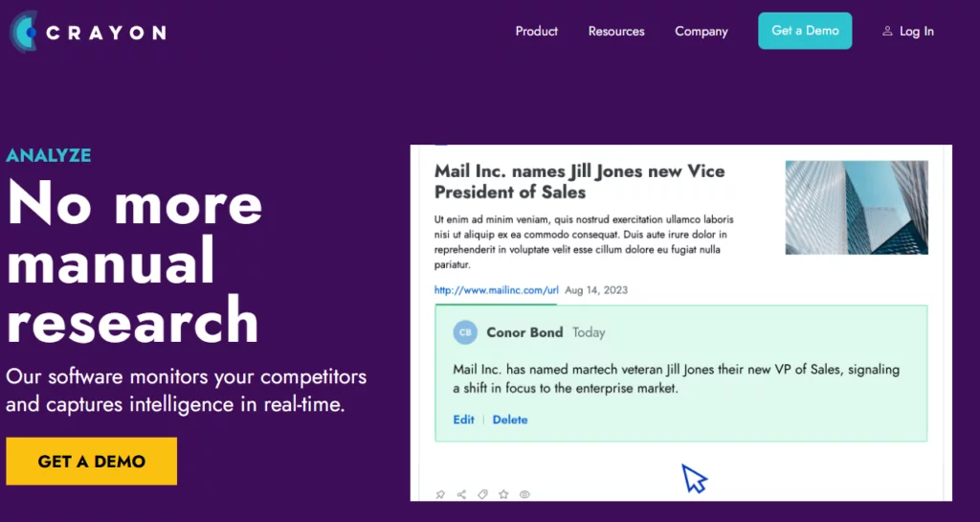The image size is (980, 522).
Task: Open the Product menu
Action: (536, 32)
